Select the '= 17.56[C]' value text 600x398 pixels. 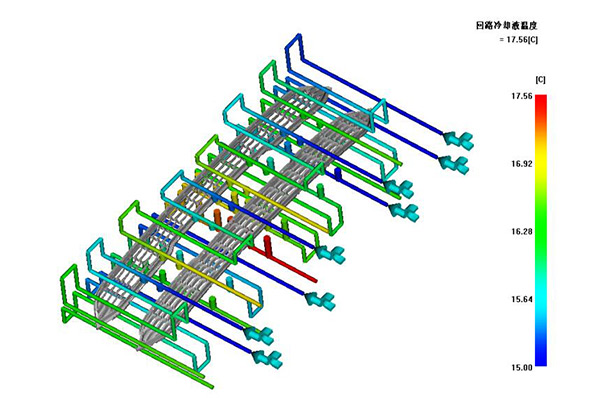click(518, 39)
